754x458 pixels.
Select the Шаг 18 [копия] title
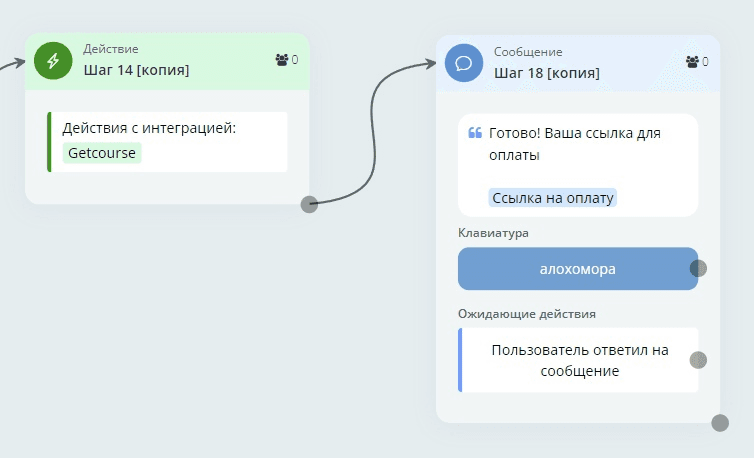(547, 72)
